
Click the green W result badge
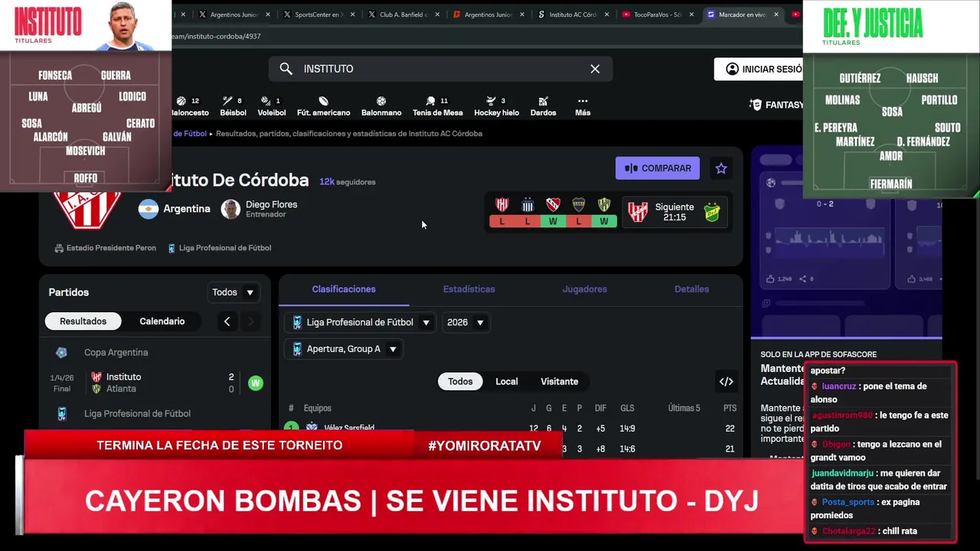[x=256, y=383]
